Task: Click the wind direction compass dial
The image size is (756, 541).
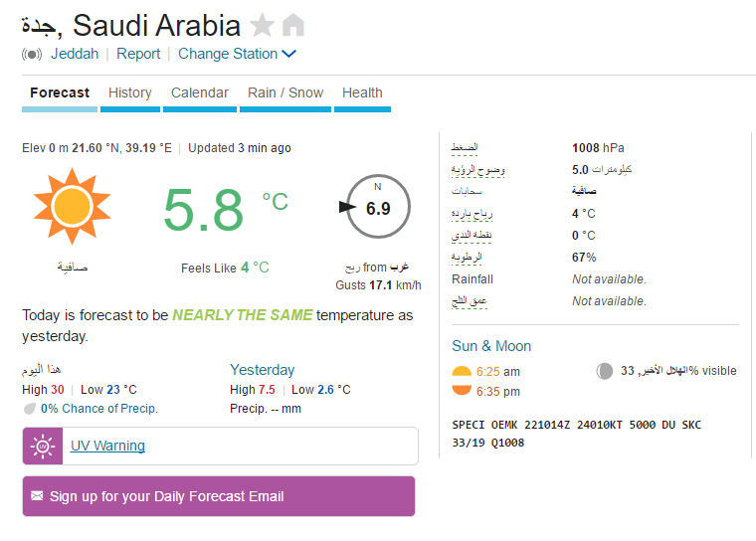Action: pyautogui.click(x=378, y=207)
